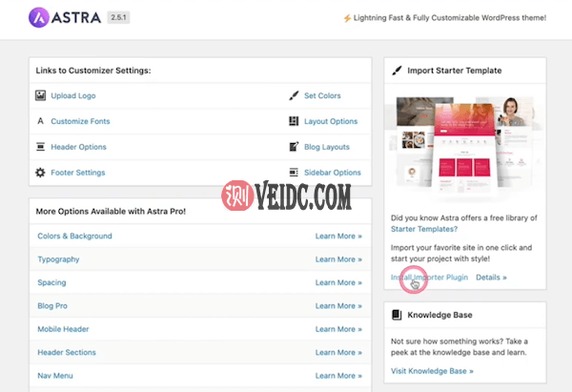
Task: Open the Footer Settings link
Action: click(x=78, y=173)
